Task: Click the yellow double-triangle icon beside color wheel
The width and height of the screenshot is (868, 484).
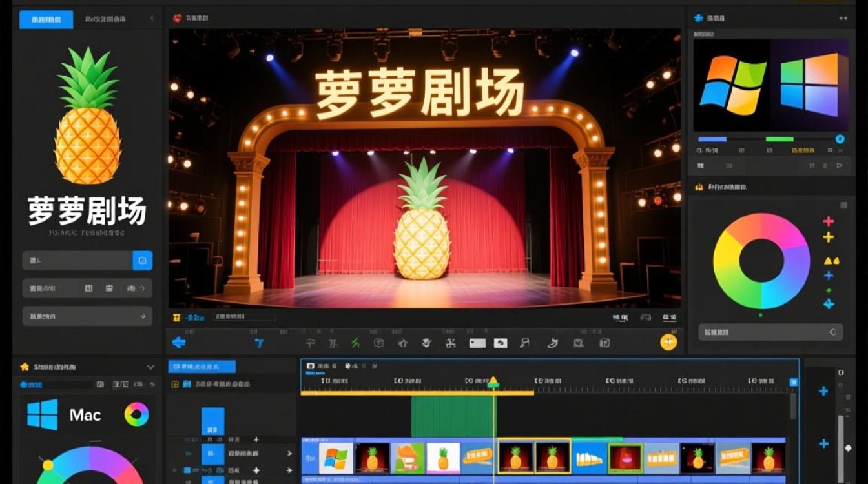Action: click(x=831, y=261)
